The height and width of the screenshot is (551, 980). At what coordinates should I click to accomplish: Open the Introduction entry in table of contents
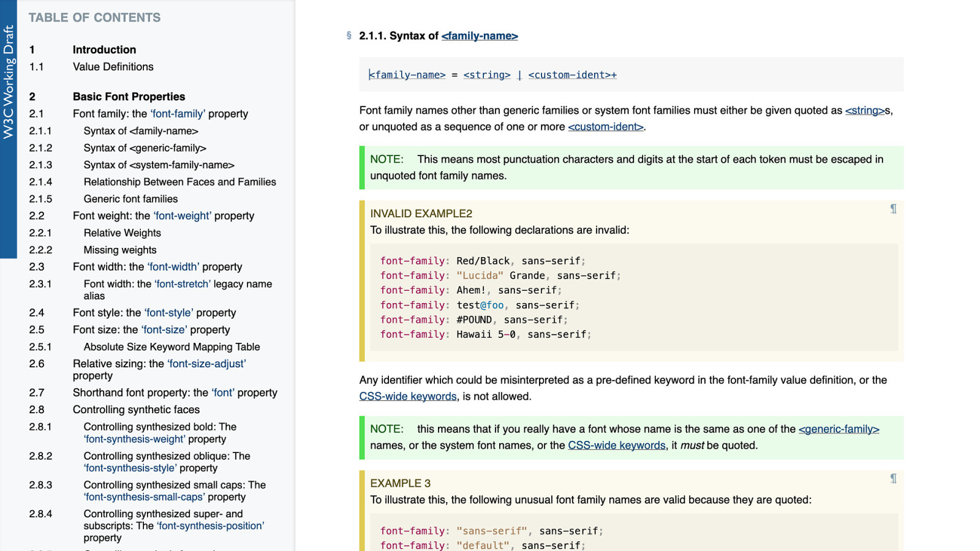pyautogui.click(x=104, y=50)
